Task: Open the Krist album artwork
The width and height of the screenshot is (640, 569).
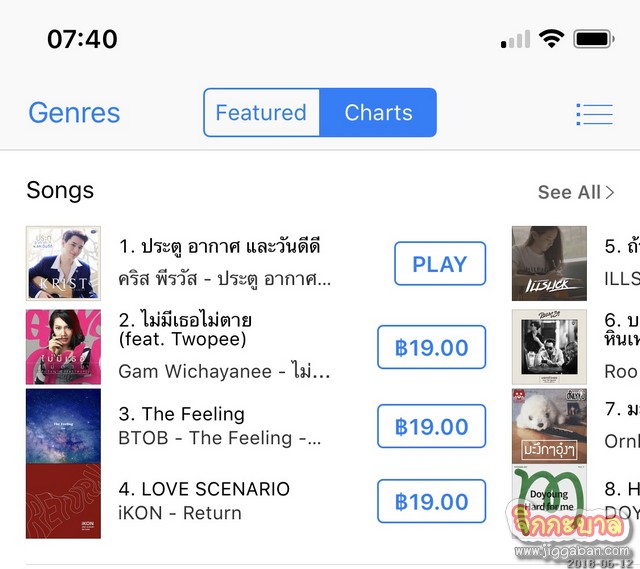Action: tap(63, 263)
